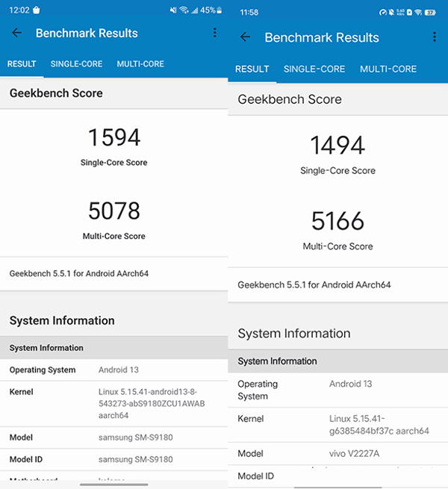This screenshot has height=489, width=448.
Task: Open the three-dot menu on left screen
Action: pos(214,33)
